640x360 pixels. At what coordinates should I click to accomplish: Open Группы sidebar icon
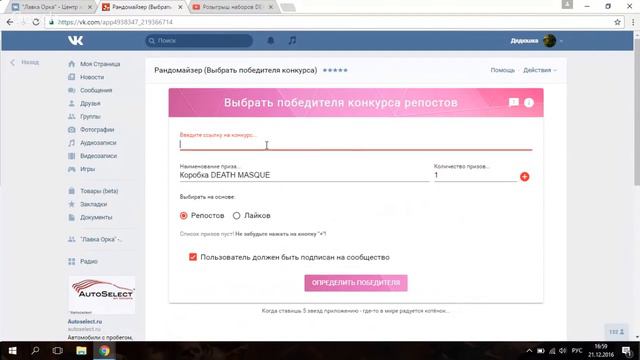pyautogui.click(x=72, y=116)
